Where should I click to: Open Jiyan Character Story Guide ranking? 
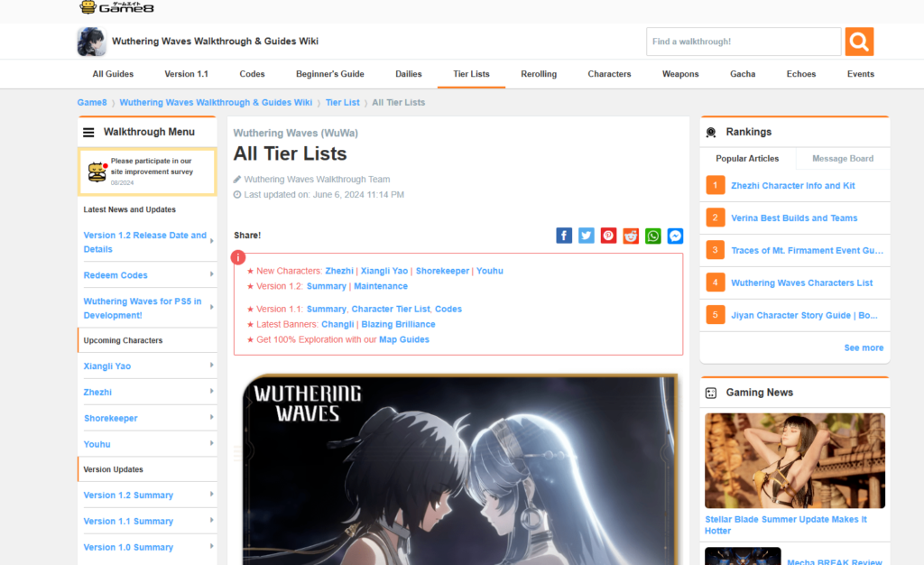tap(804, 315)
